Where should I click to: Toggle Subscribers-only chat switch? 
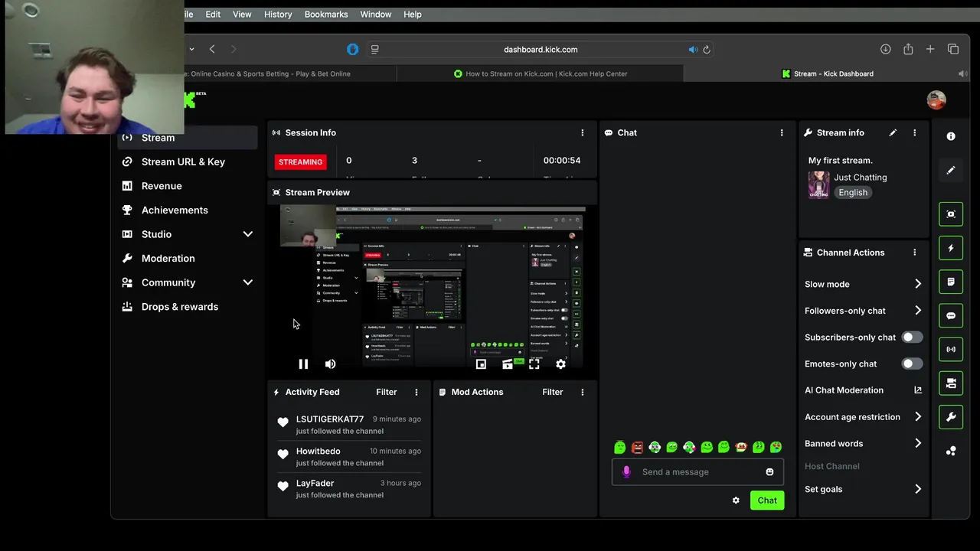[912, 337]
